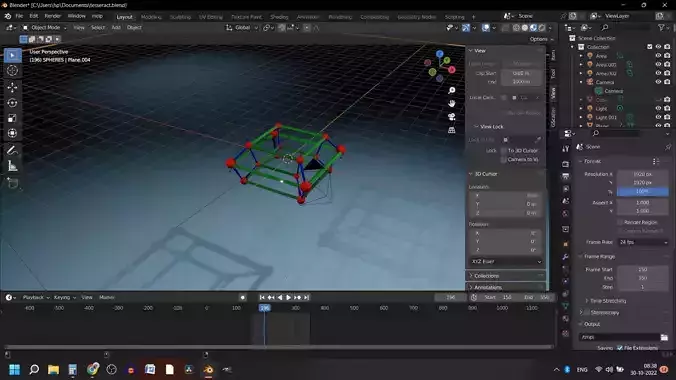Select the Add Cube tool
676x380 pixels.
12,183
